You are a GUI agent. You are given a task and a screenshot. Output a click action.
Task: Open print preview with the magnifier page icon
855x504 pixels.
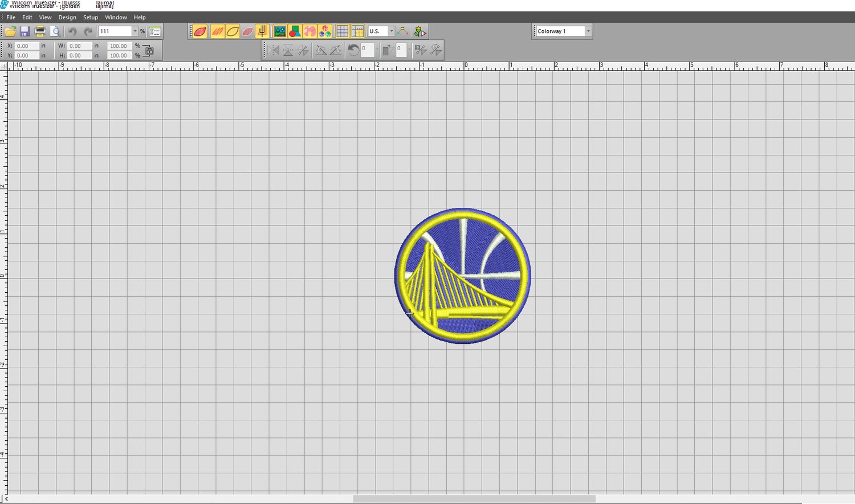(x=55, y=31)
